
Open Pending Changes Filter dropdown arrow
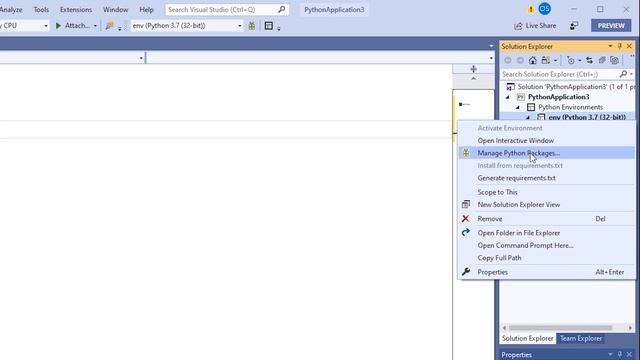coord(580,61)
